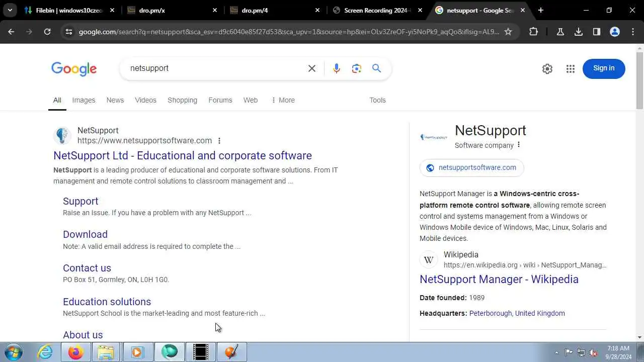
Task: Click the netsupportsoftware.com website chip
Action: (x=471, y=168)
